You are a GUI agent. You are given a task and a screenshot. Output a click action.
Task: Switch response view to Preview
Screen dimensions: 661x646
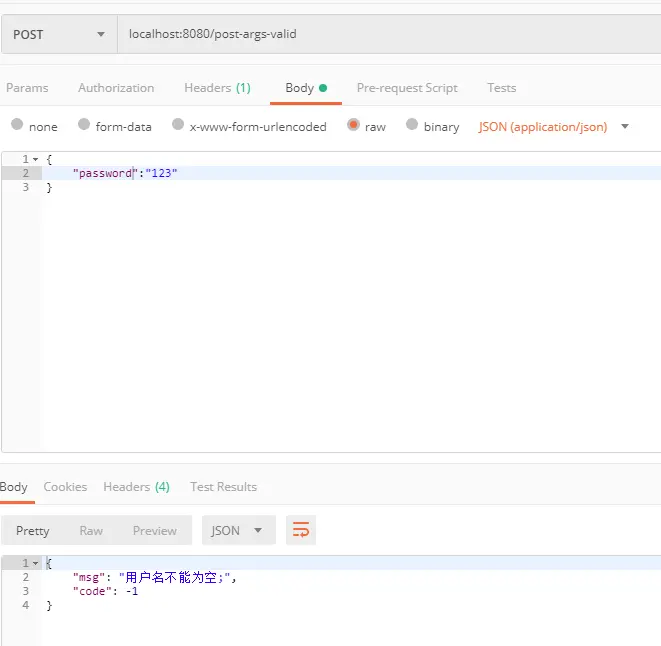pos(155,530)
